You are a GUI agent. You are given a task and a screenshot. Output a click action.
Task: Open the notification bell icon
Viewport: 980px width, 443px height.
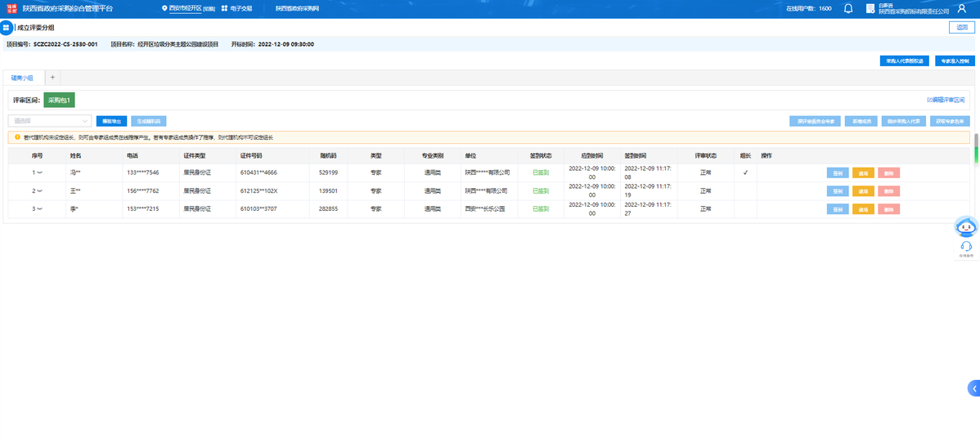tap(848, 9)
